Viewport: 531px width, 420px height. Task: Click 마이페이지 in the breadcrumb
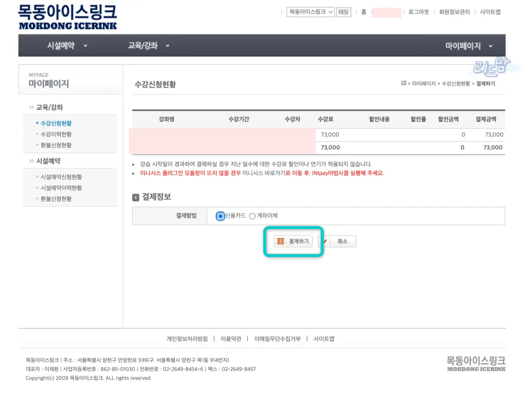(424, 84)
